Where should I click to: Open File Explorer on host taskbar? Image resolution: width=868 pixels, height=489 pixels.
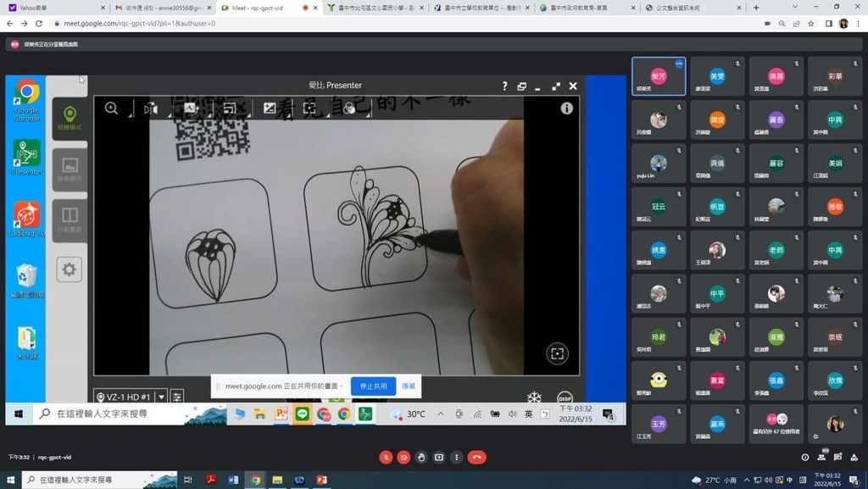click(277, 480)
